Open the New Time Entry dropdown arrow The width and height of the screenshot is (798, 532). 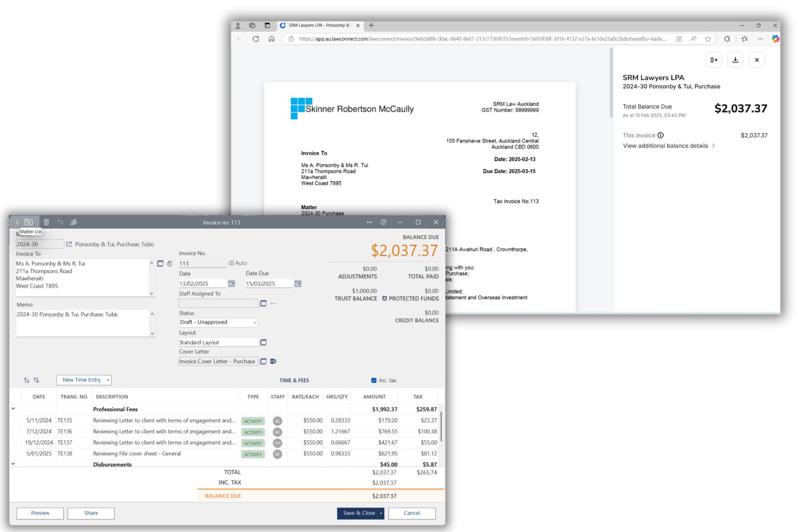click(108, 380)
